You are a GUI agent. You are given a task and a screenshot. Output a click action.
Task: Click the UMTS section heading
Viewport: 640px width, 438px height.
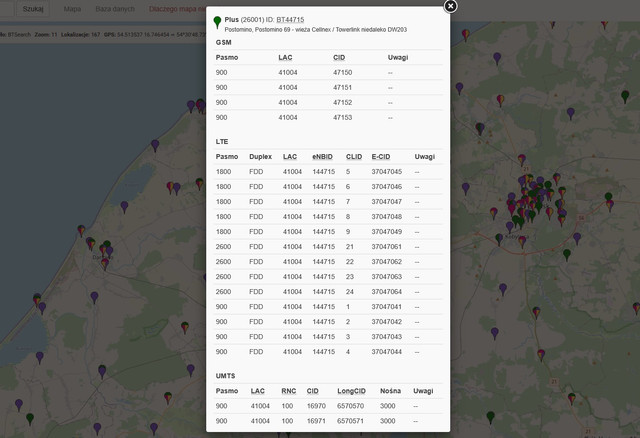coord(225,376)
